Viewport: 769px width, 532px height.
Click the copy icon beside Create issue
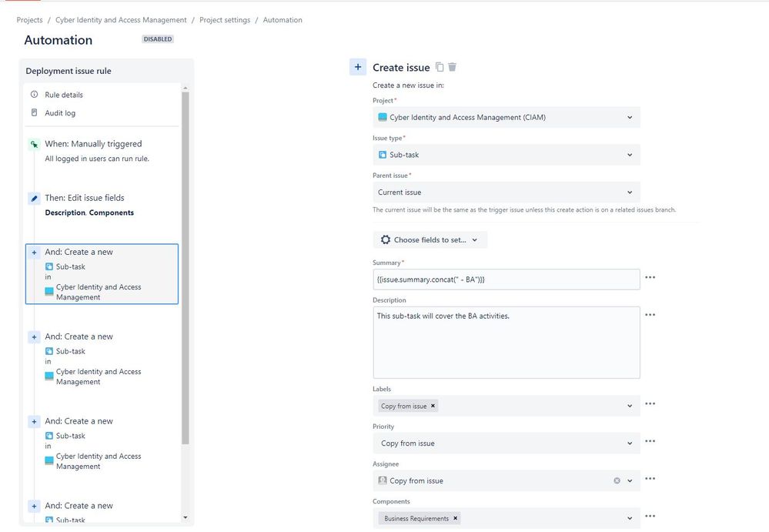pos(440,67)
